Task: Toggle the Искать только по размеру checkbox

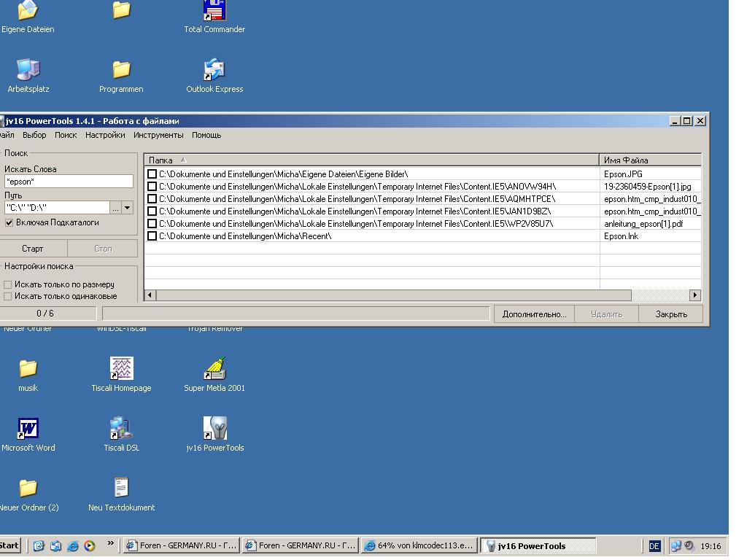Action: [7, 284]
